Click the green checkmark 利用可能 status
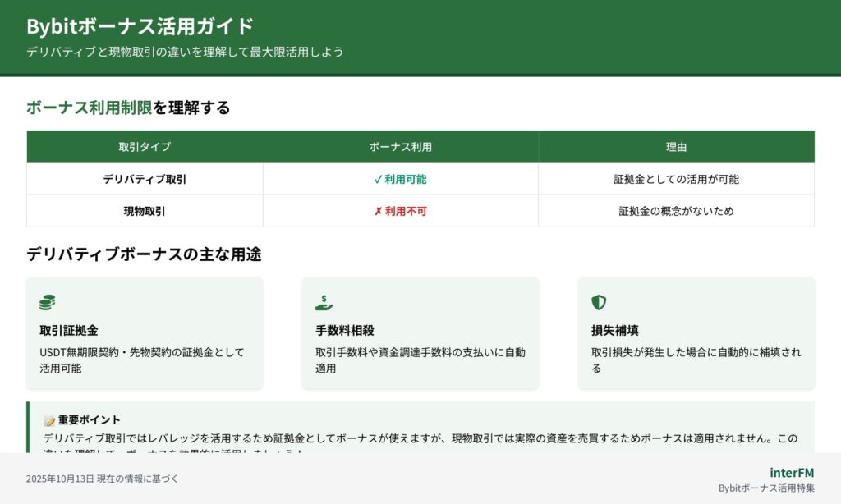Screen dimensions: 841x504 (400, 179)
